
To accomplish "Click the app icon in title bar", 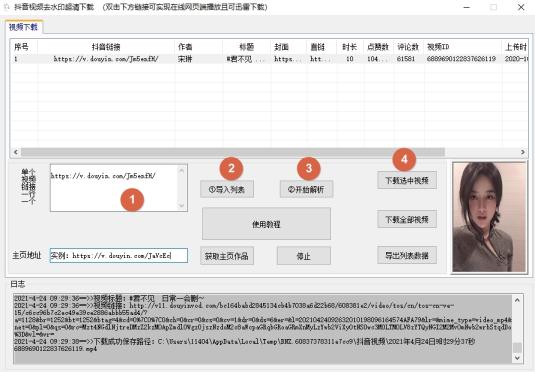I will point(6,7).
